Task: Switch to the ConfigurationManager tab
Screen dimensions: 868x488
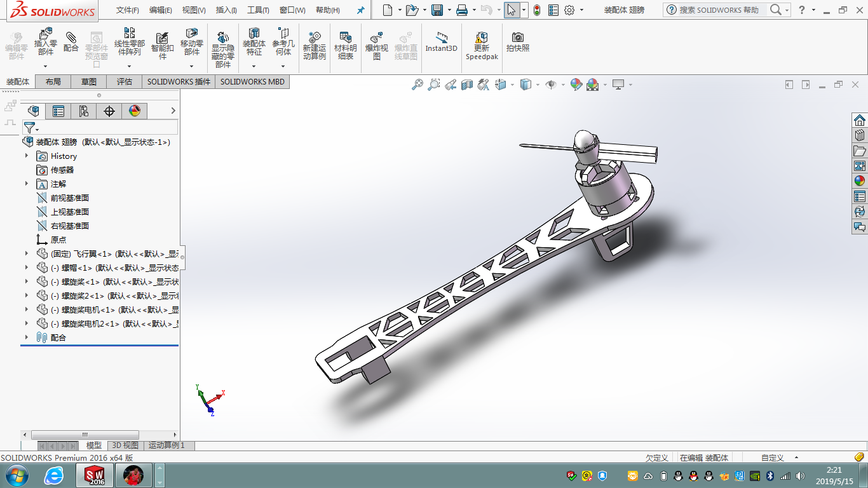Action: point(84,111)
